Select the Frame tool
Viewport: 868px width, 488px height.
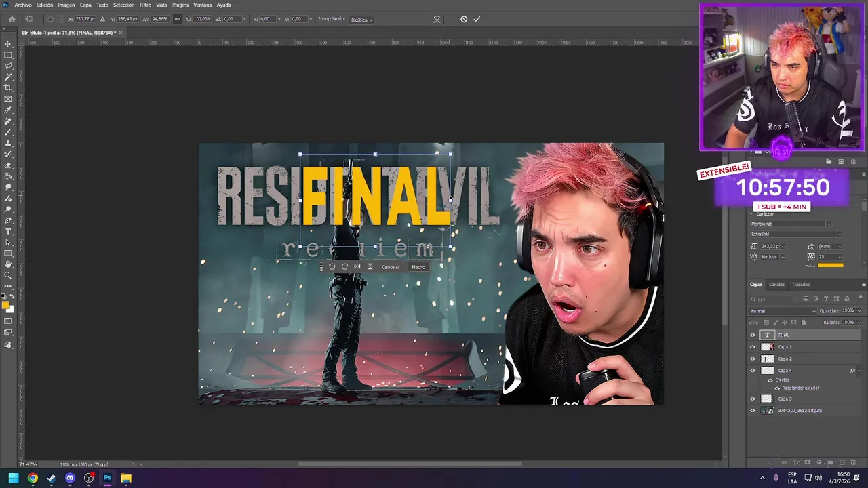click(8, 99)
